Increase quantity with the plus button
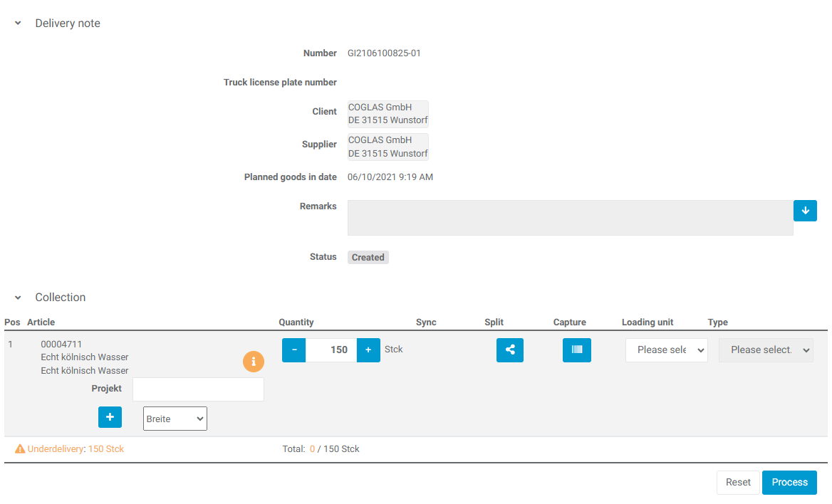Screen dimensions: 832x504 368,350
